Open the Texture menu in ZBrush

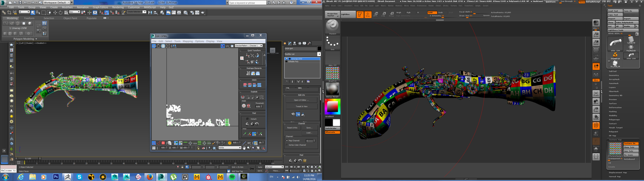(x=453, y=6)
